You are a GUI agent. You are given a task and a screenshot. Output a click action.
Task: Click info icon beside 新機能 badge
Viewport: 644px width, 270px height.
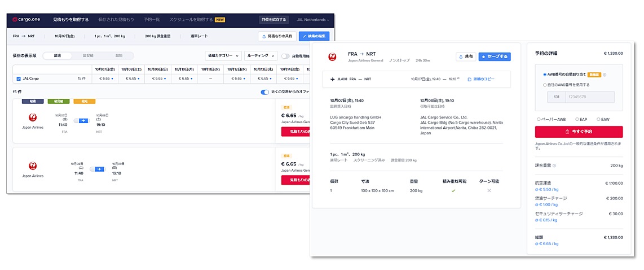point(605,75)
